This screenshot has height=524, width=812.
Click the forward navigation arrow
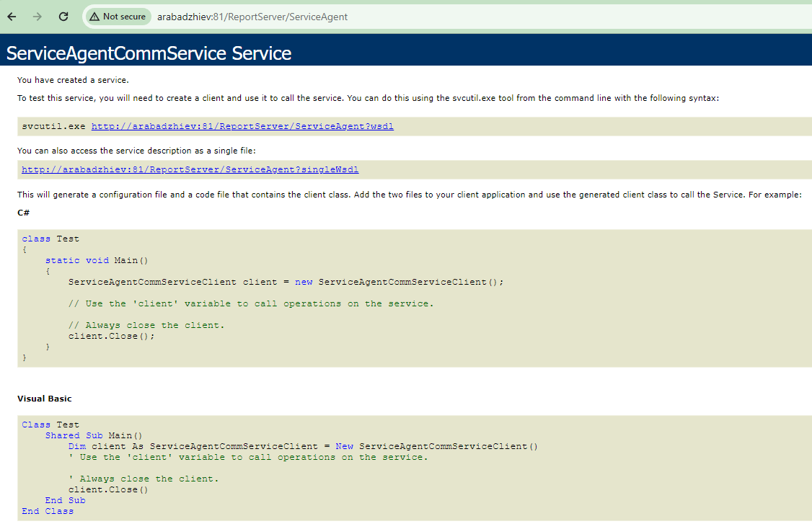point(37,16)
